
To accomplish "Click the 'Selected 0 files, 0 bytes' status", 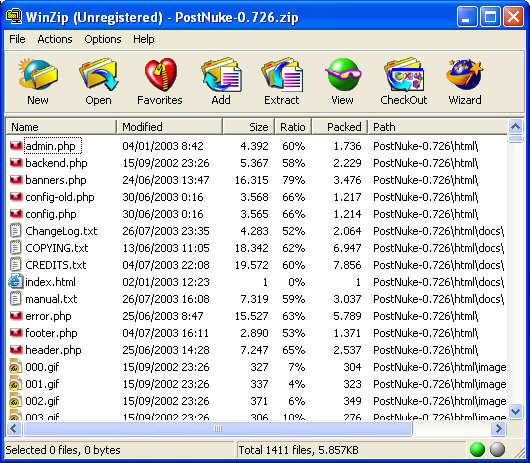I will (63, 450).
